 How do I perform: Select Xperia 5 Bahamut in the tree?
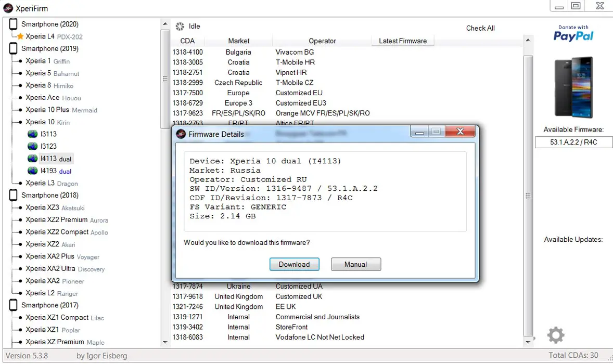(53, 73)
